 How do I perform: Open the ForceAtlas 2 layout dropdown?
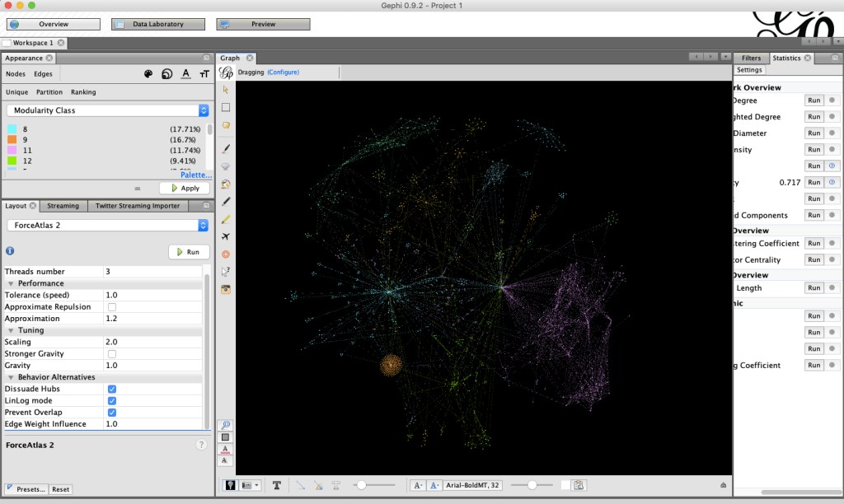tap(108, 226)
